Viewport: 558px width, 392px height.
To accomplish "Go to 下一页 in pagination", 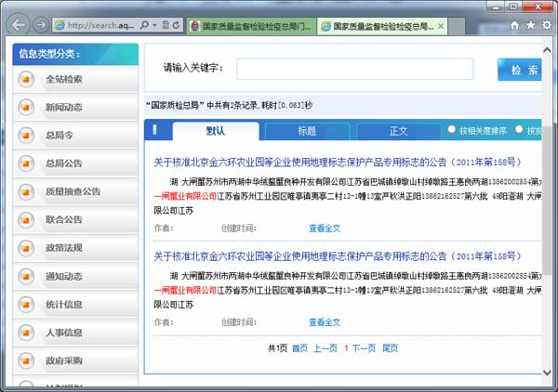I will 364,348.
